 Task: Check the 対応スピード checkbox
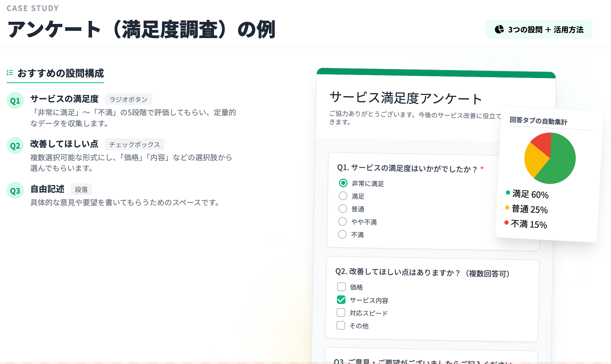tap(341, 312)
